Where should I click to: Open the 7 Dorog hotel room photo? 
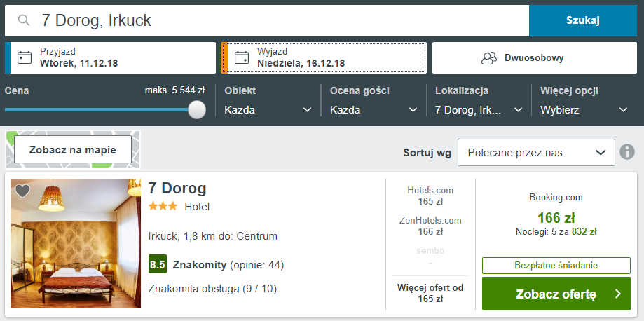(x=76, y=243)
